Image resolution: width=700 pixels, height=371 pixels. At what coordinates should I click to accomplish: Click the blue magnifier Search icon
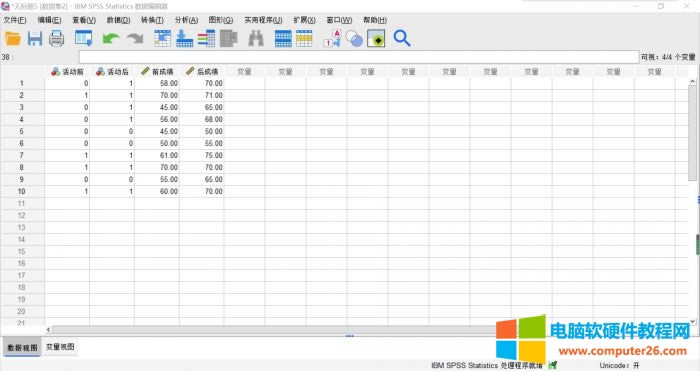coord(402,38)
